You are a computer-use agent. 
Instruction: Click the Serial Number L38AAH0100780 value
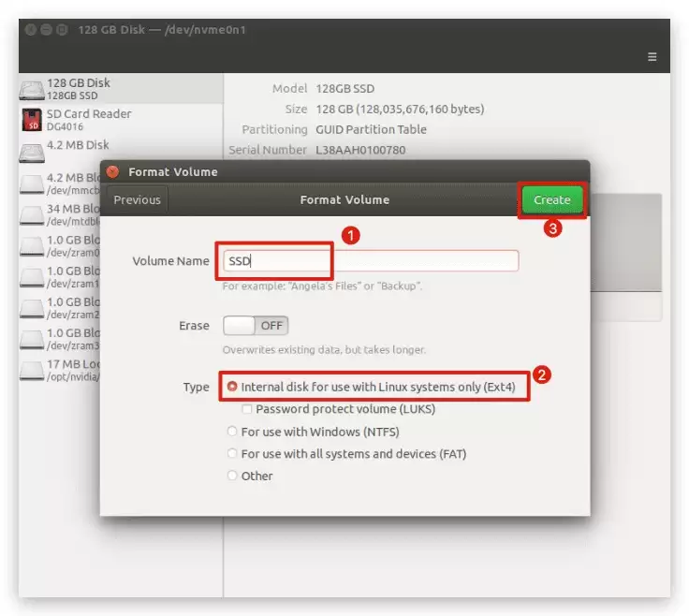coord(360,150)
